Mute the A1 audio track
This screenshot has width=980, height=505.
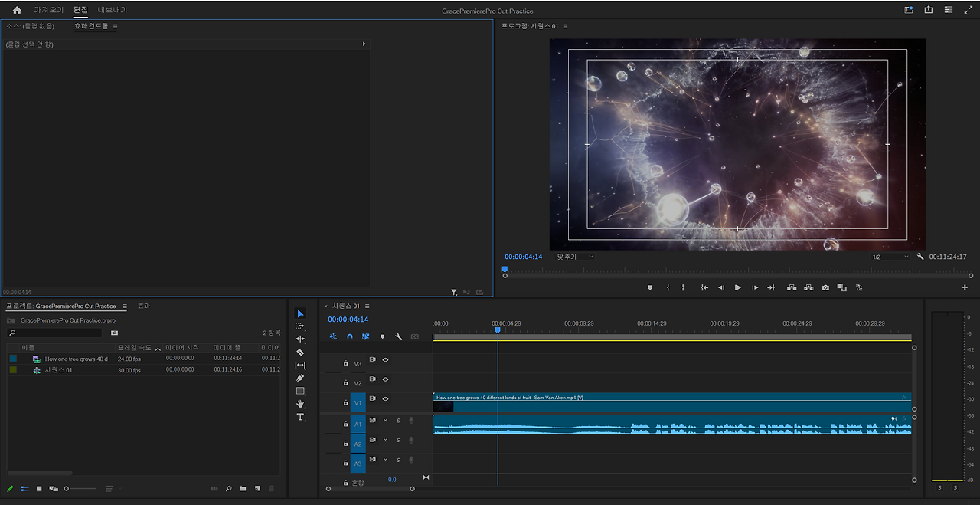tap(385, 421)
